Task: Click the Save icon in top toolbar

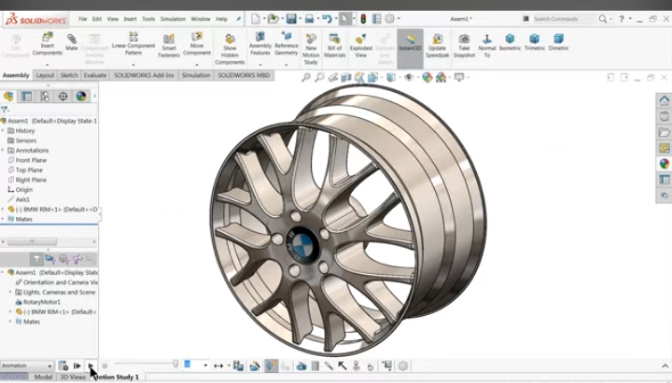Action: [x=291, y=18]
